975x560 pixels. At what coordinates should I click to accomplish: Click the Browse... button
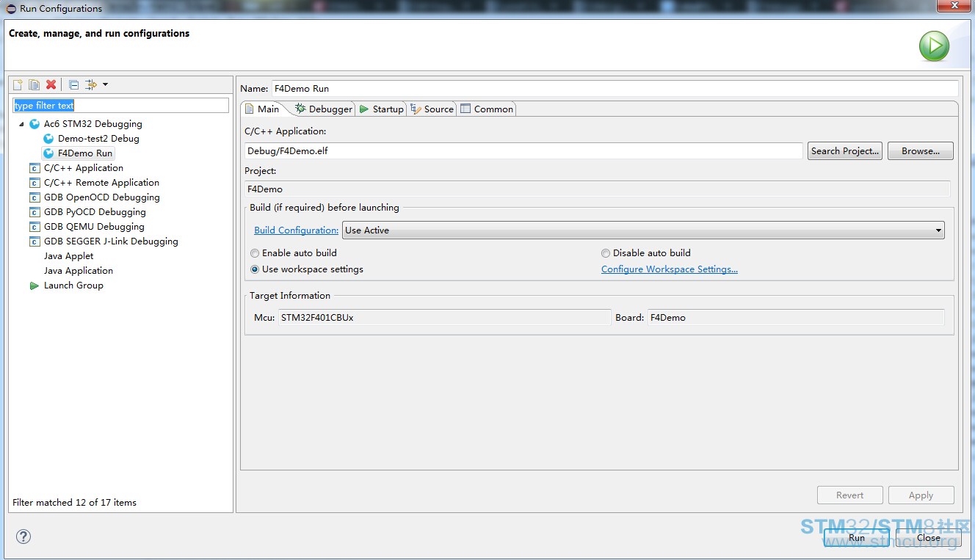tap(921, 151)
